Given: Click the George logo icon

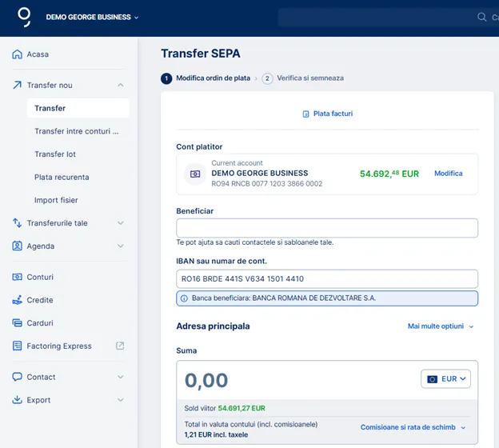Looking at the screenshot, I should 25,17.
